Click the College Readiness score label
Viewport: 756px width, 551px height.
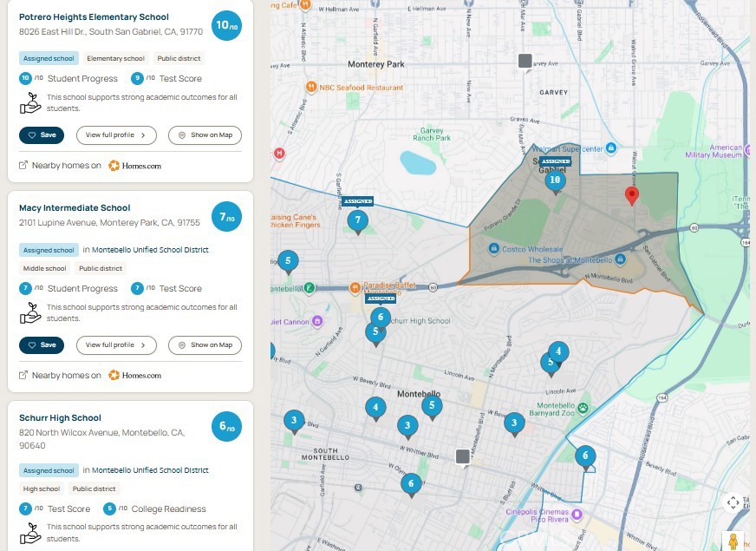pos(169,509)
